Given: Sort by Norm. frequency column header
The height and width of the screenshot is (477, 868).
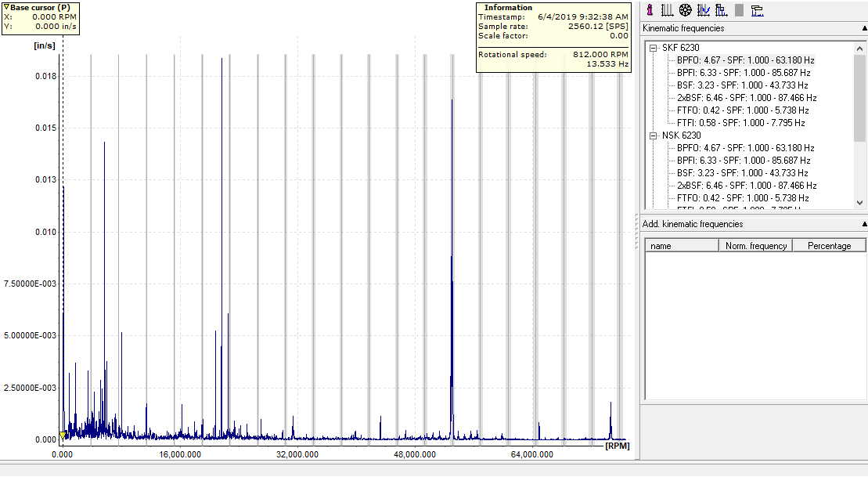Looking at the screenshot, I should (x=755, y=246).
